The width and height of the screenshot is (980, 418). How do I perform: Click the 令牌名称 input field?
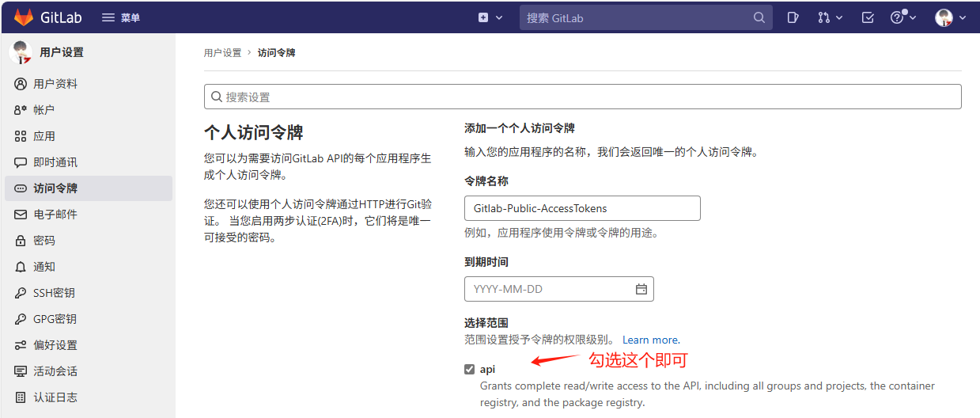pos(582,208)
